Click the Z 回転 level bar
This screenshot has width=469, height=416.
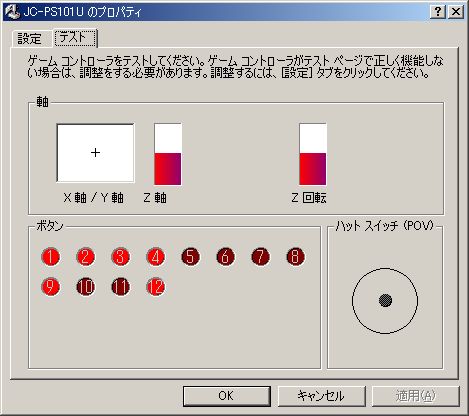click(x=313, y=154)
